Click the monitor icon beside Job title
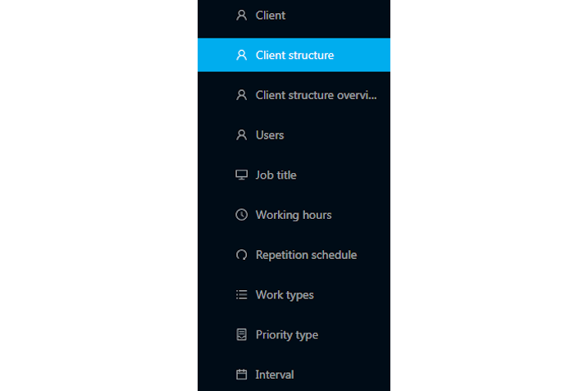The image size is (588, 391). click(x=241, y=175)
